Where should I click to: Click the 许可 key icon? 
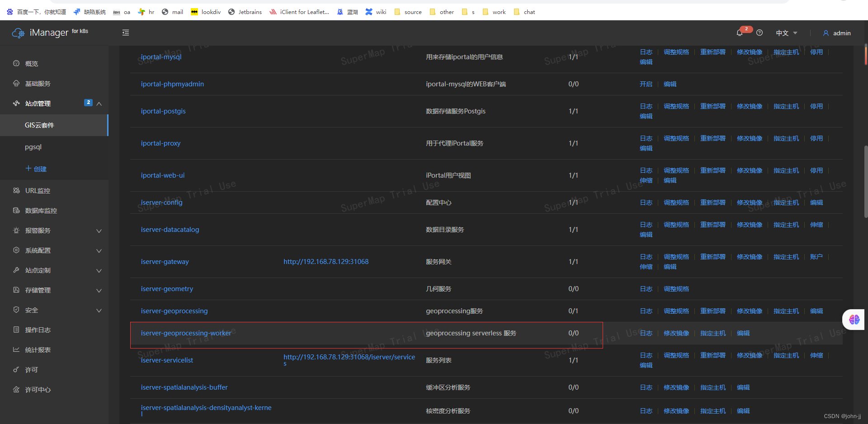pos(16,369)
